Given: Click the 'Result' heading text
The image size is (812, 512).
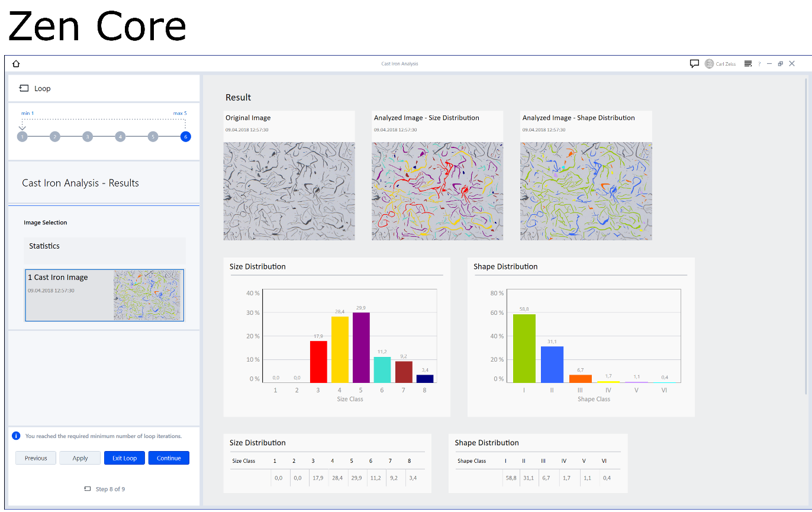Looking at the screenshot, I should tap(239, 98).
